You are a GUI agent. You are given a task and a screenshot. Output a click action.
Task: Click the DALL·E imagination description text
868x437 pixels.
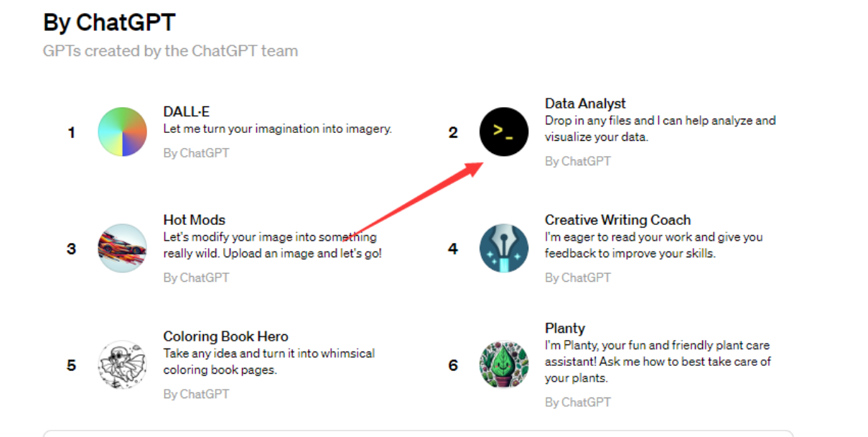click(277, 129)
